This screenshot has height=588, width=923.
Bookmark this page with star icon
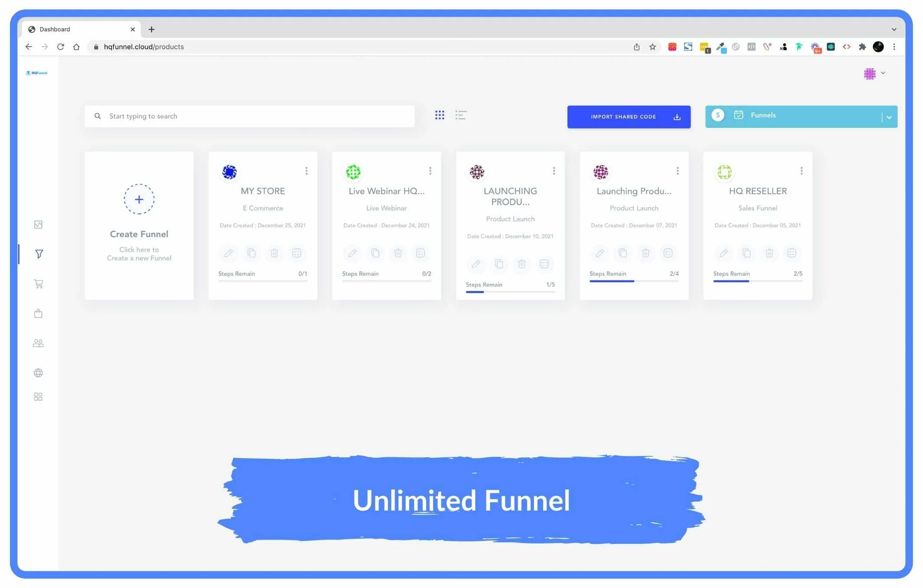(x=652, y=47)
